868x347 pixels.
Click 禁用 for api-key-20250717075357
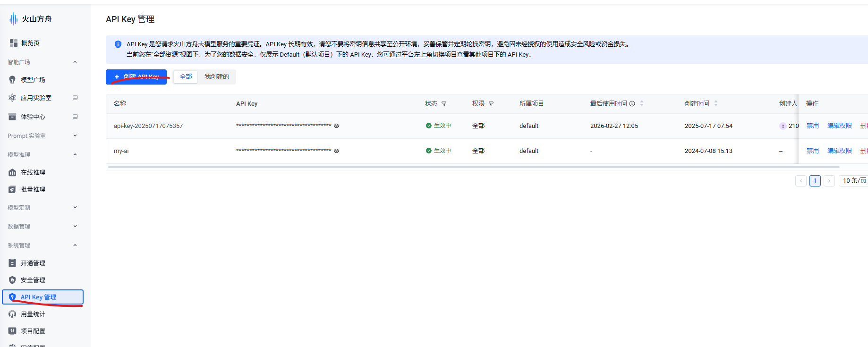coord(813,126)
